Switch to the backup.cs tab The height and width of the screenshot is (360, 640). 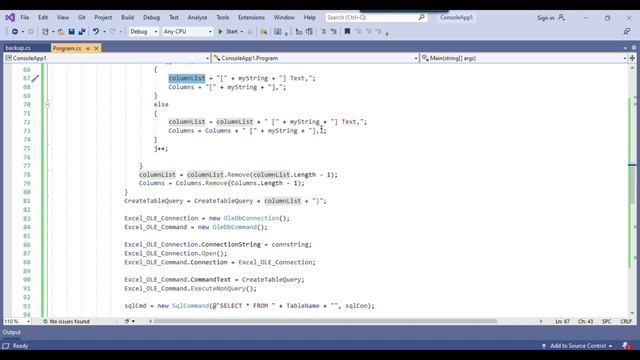tap(18, 48)
